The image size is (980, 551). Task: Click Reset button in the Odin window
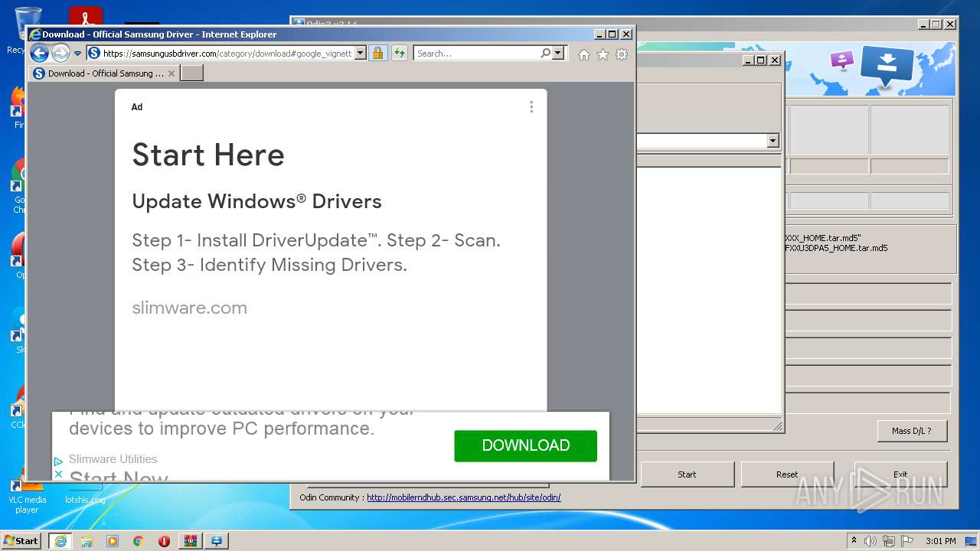pyautogui.click(x=787, y=474)
